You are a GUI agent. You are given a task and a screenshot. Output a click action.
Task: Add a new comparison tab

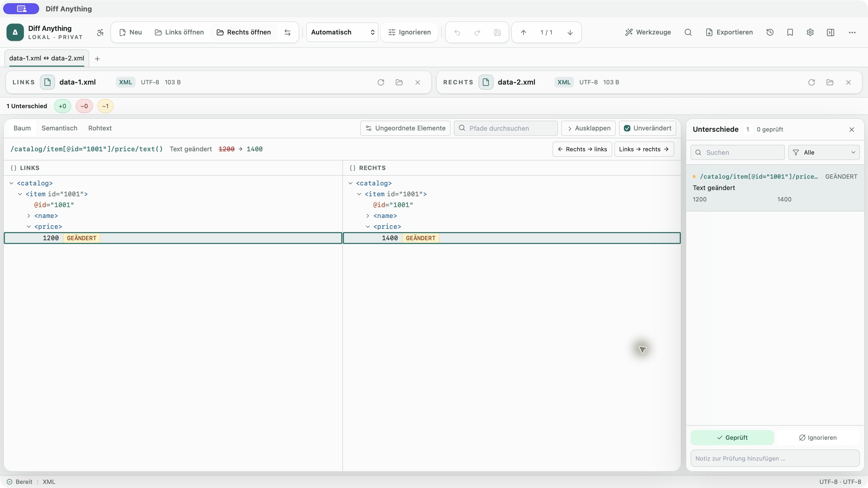(97, 59)
